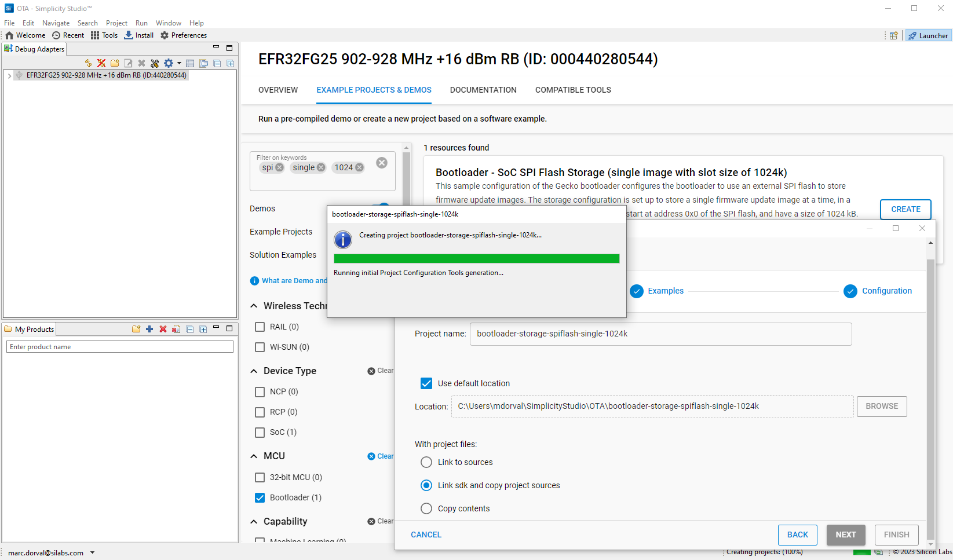Image resolution: width=953 pixels, height=560 pixels.
Task: Click remove-all products document icon
Action: tap(176, 329)
